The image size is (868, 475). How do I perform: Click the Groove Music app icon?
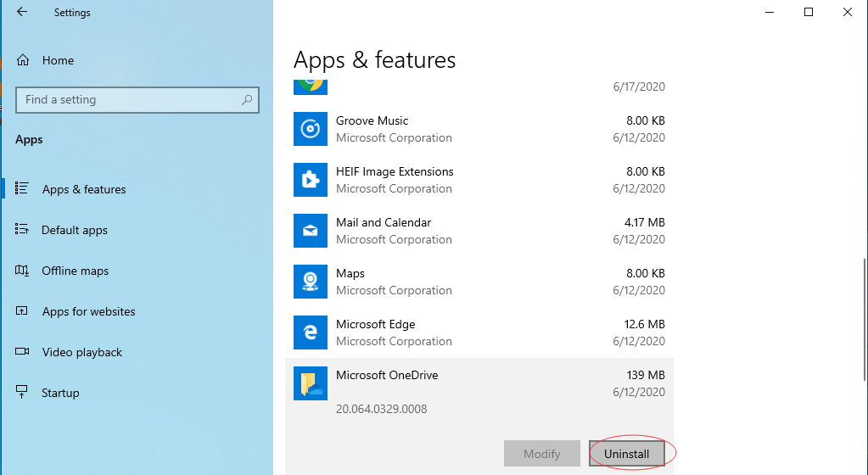pos(310,129)
